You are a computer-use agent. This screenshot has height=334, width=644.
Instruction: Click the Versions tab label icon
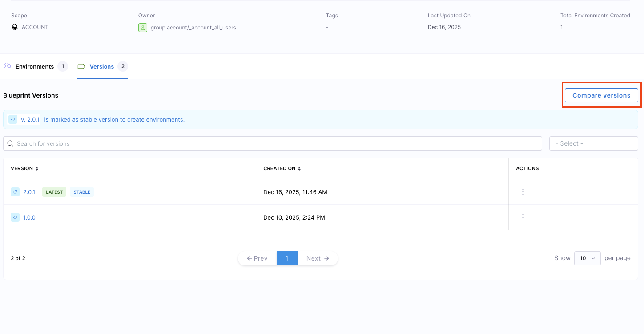pos(81,66)
